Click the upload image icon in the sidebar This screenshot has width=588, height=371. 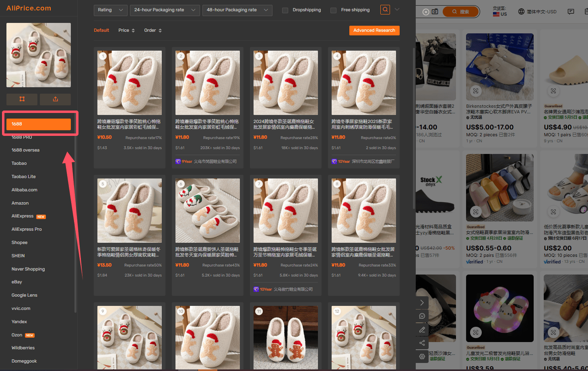(x=56, y=99)
